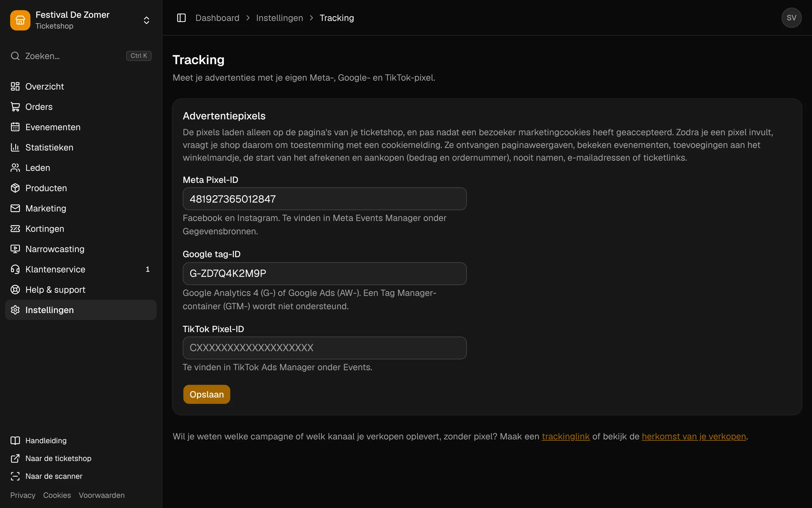Click the Naar de scanner icon
Viewport: 812px width, 508px height.
coord(15,476)
